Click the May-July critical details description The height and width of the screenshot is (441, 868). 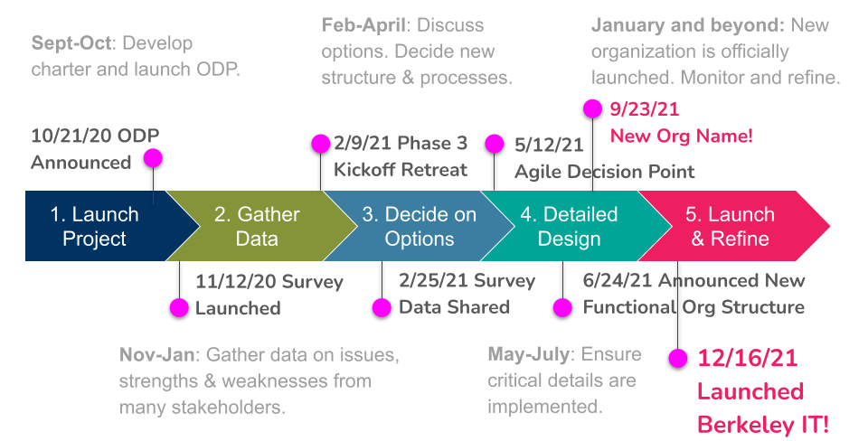click(564, 380)
